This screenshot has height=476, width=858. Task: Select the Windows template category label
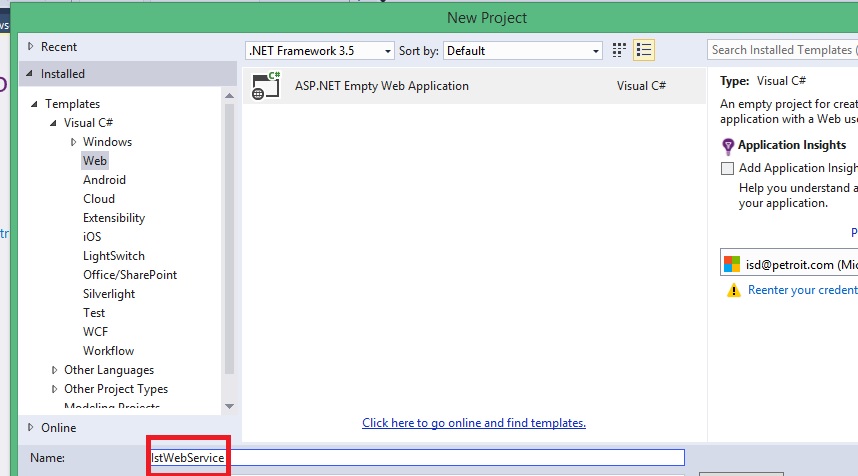pyautogui.click(x=107, y=142)
